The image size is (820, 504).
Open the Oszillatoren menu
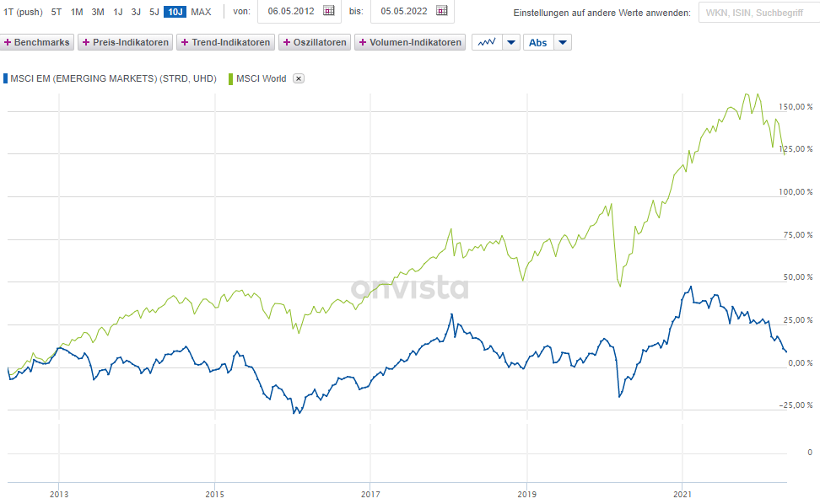[315, 42]
